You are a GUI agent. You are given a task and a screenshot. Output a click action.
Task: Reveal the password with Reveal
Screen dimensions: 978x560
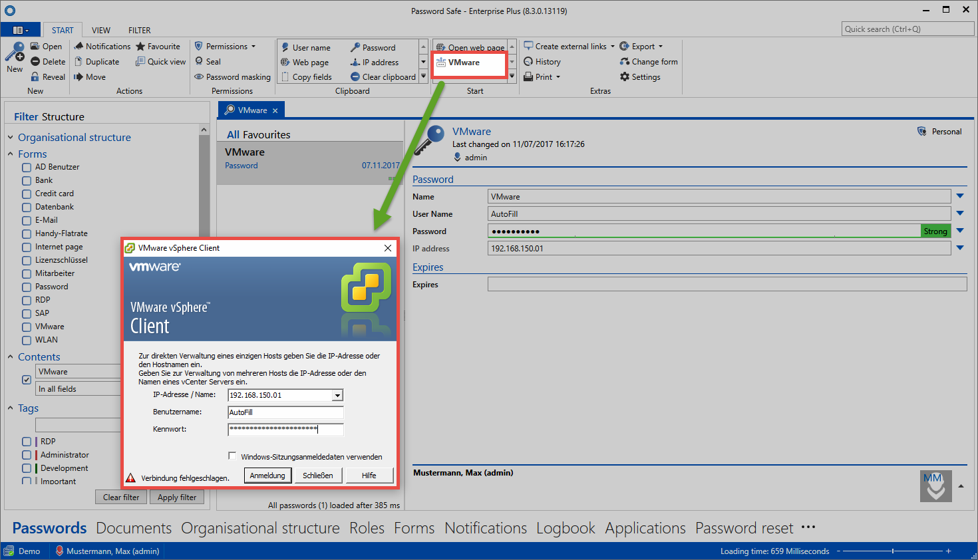(48, 77)
